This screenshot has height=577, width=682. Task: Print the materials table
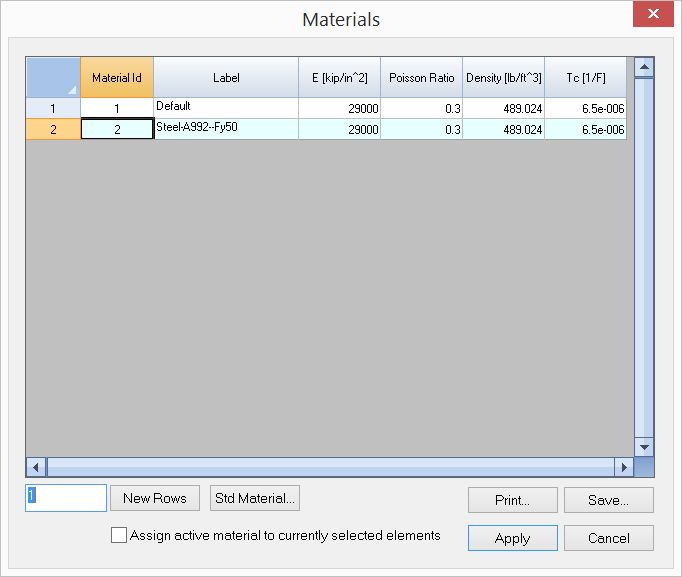[512, 500]
